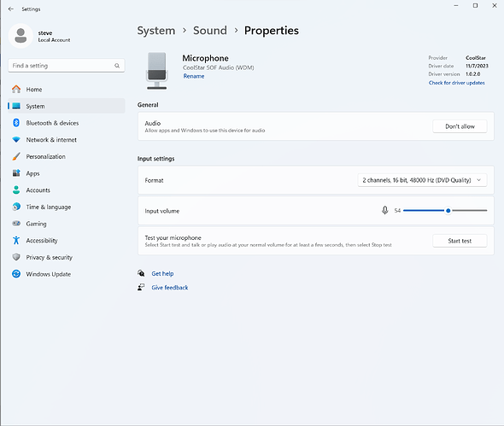
Task: Click the Windows Update sidebar icon
Action: pos(16,274)
